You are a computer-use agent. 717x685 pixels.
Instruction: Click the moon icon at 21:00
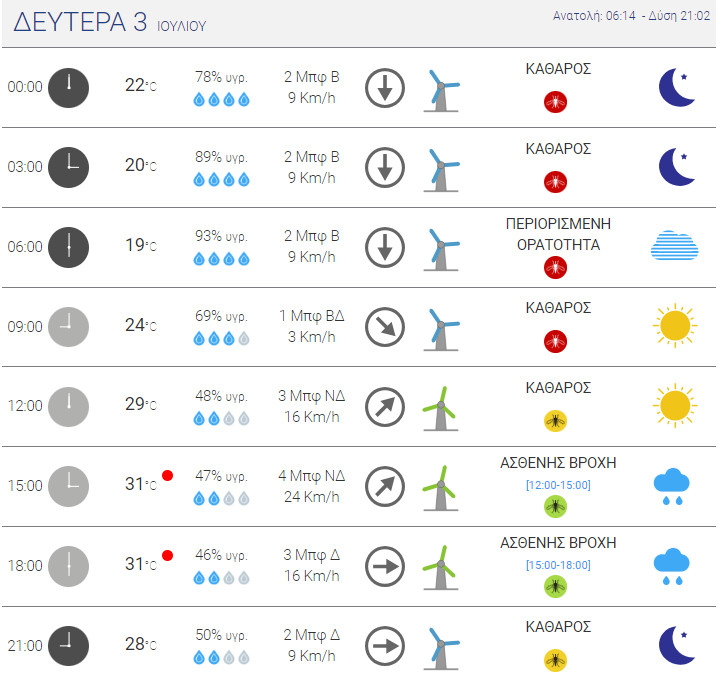676,645
